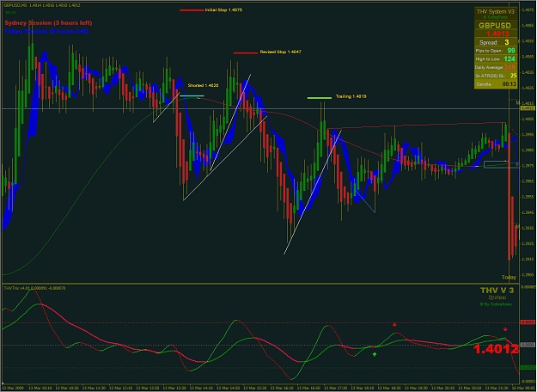Screen dimensions: 537x392
Task: Click the 1.4075 label on the price axis
Action: pyautogui.click(x=528, y=10)
